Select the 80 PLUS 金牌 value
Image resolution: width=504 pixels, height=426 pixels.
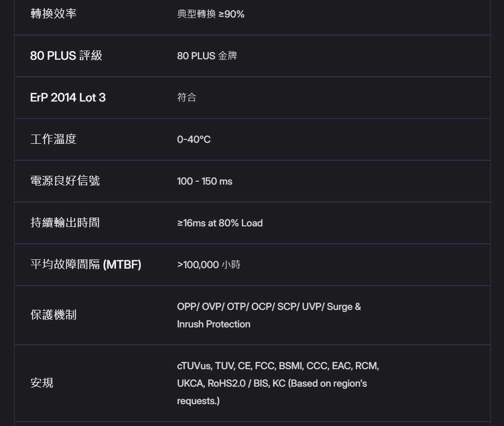207,56
